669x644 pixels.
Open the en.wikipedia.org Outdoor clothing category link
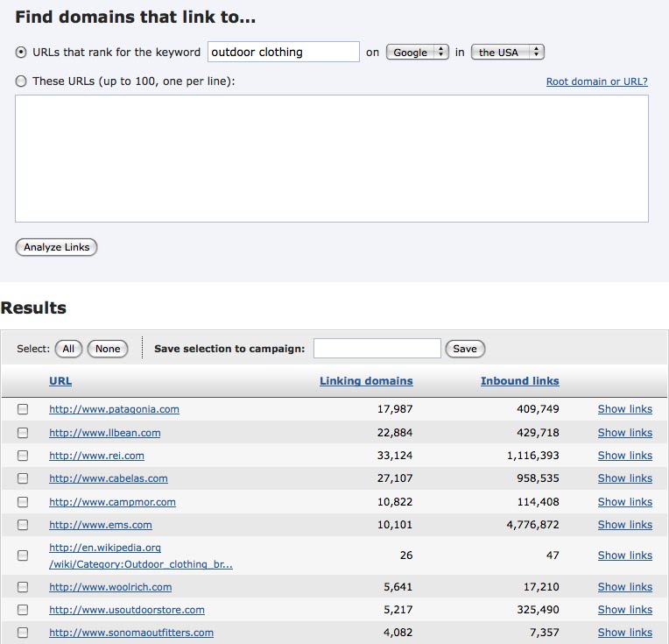click(141, 556)
